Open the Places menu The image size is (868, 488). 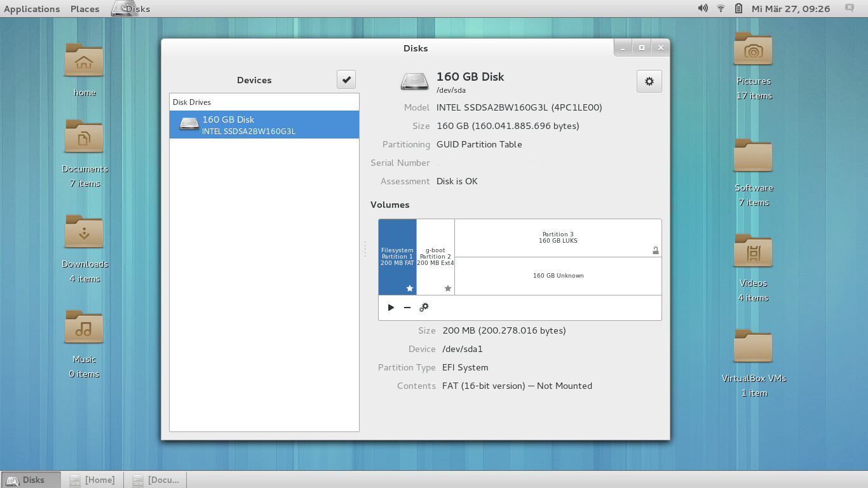85,9
